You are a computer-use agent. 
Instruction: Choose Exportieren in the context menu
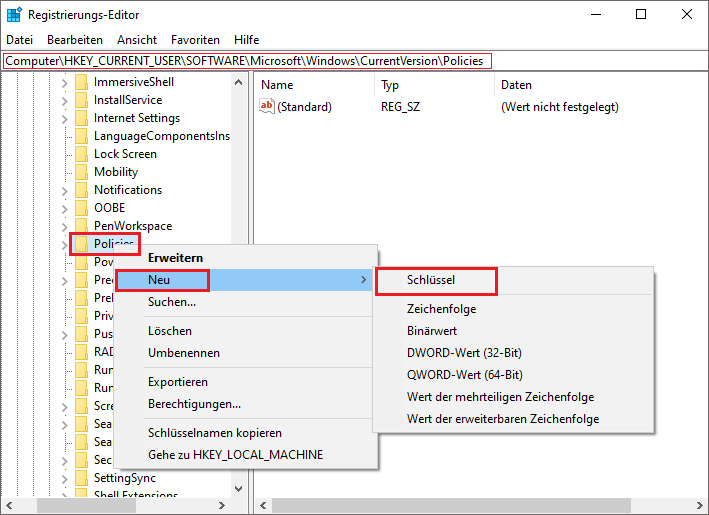246,382
